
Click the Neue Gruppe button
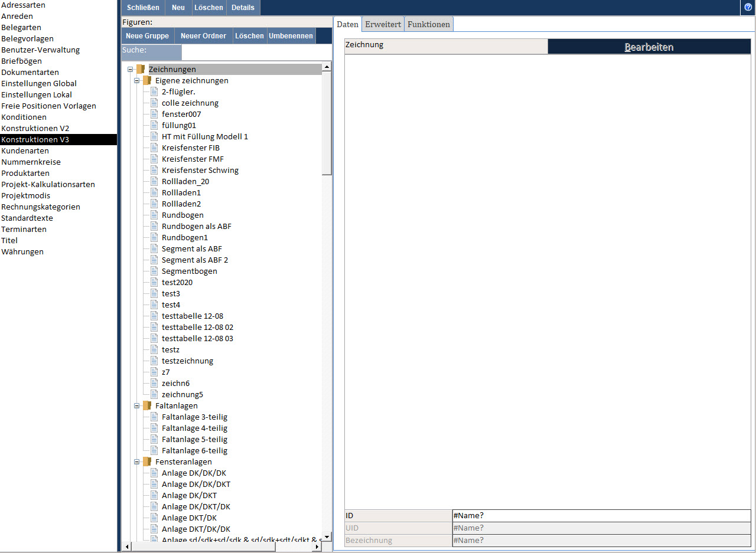point(147,36)
